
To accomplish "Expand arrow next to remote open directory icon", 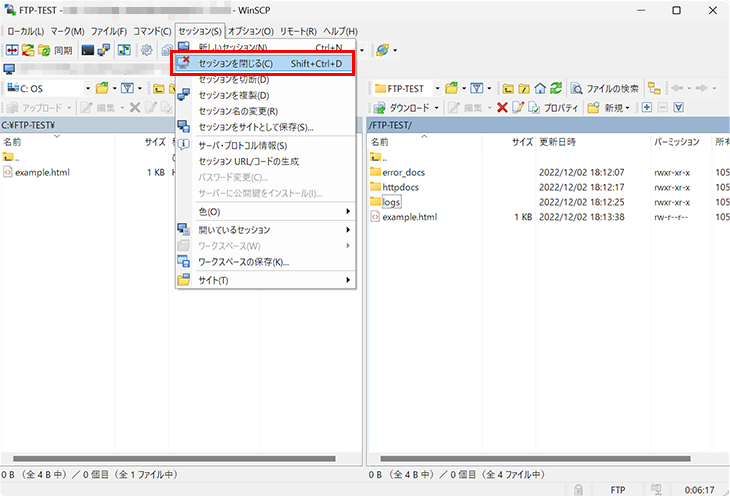I will coord(464,88).
